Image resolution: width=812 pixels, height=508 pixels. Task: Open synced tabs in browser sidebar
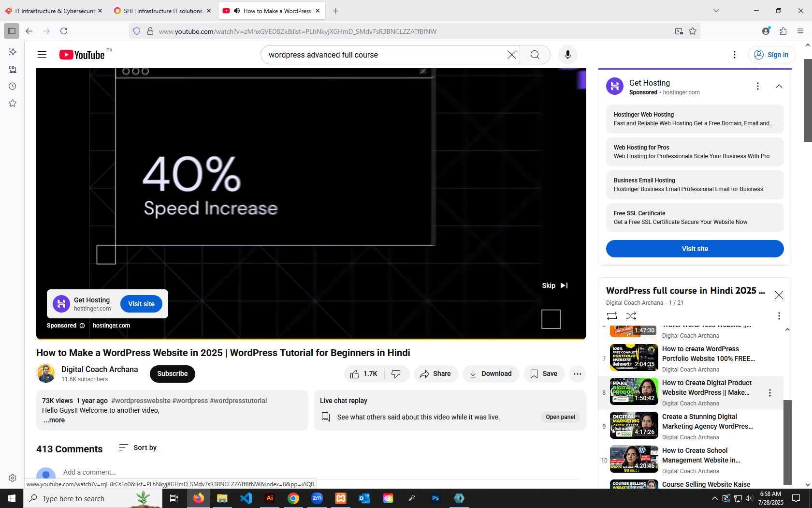(x=13, y=69)
